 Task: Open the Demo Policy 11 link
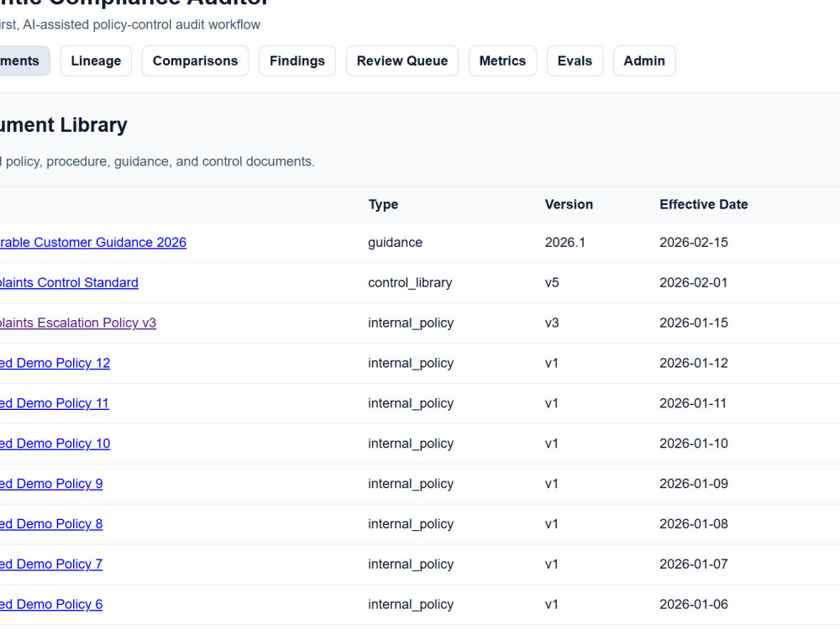55,403
